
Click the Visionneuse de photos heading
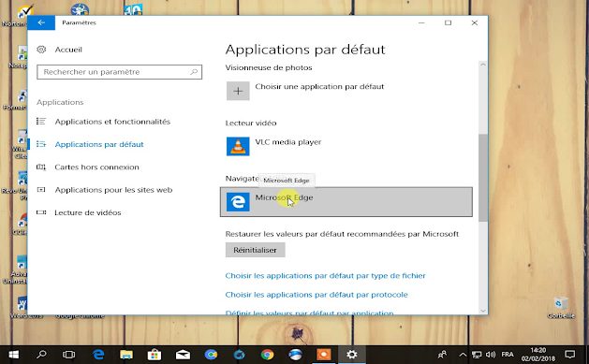pyautogui.click(x=269, y=67)
